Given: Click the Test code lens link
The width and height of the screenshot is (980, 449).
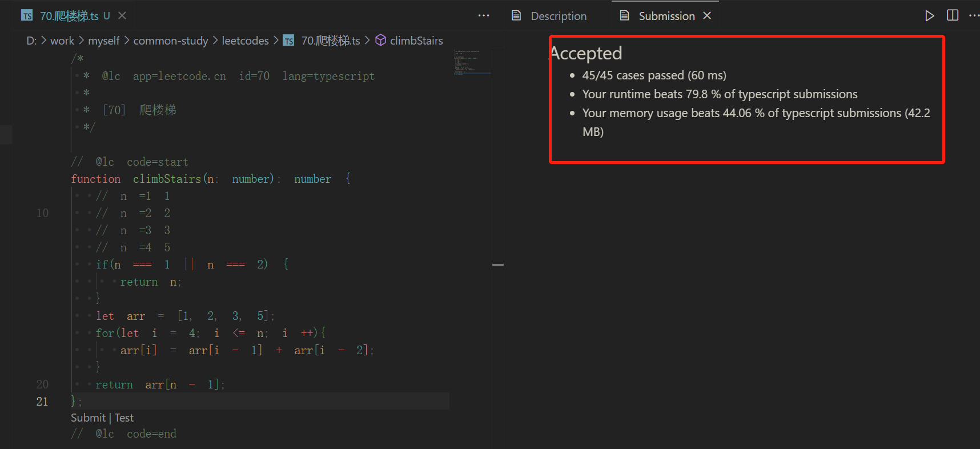Looking at the screenshot, I should (124, 418).
